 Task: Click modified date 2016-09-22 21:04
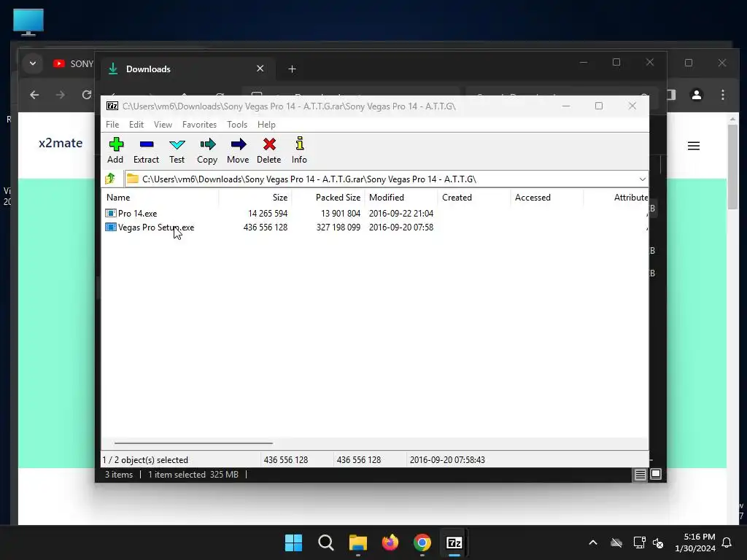pos(401,214)
